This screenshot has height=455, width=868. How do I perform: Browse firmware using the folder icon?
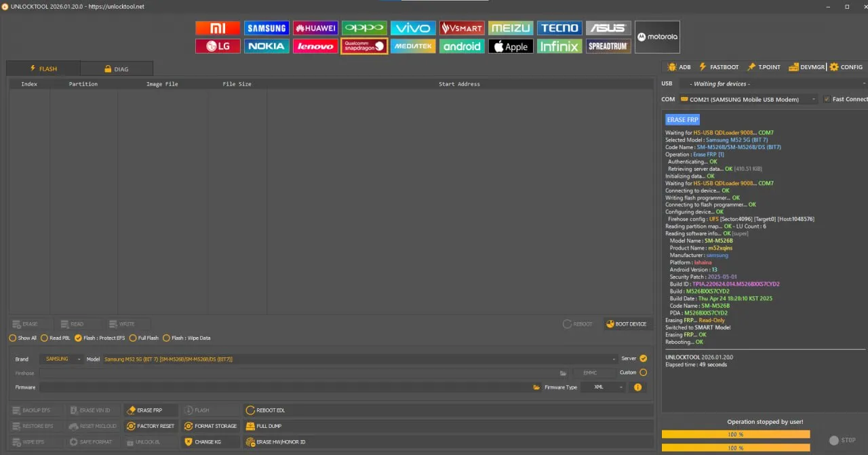click(536, 387)
